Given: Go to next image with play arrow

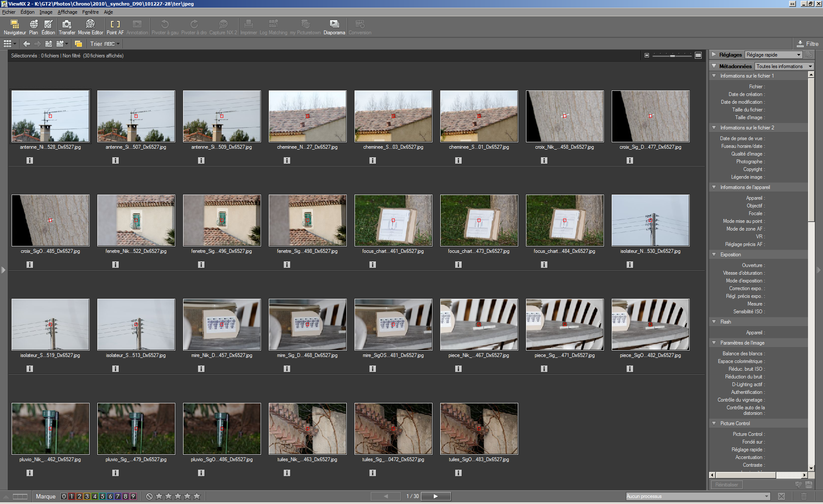Looking at the screenshot, I should [x=436, y=496].
